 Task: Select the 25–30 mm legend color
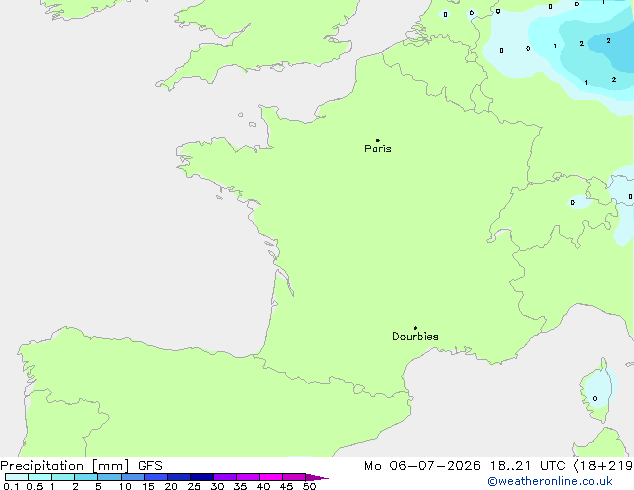tap(202, 477)
